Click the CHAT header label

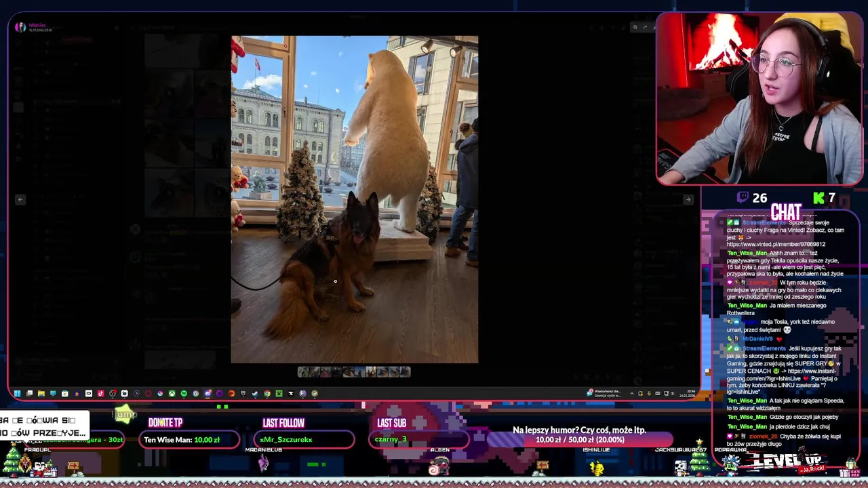[x=786, y=212]
